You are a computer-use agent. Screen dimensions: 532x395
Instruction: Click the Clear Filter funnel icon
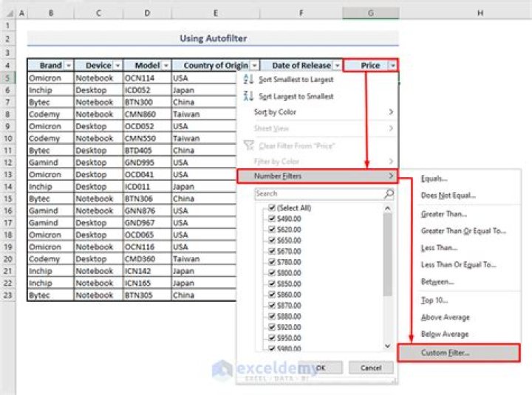pos(249,145)
